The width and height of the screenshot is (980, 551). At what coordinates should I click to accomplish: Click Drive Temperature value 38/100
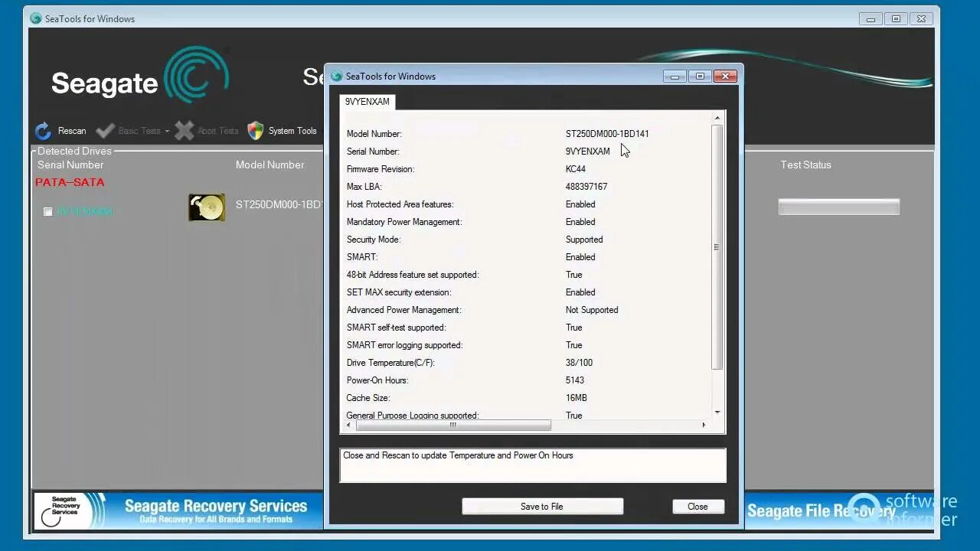pyautogui.click(x=579, y=363)
